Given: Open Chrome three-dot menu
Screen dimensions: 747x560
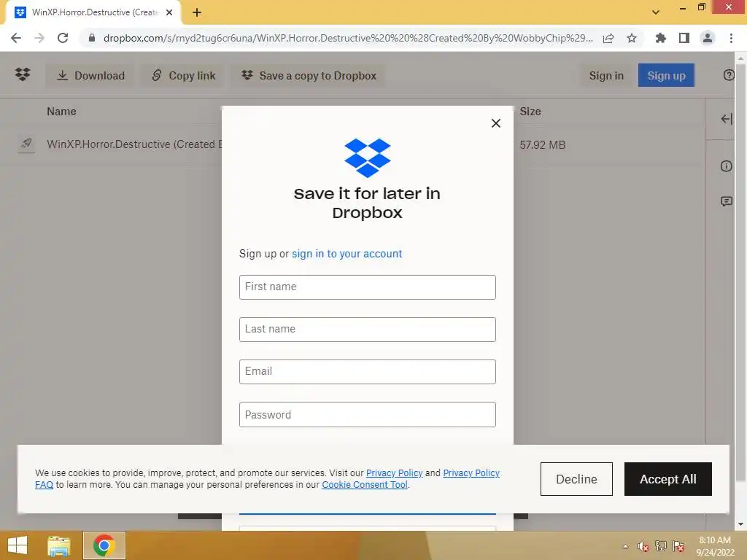Looking at the screenshot, I should pos(731,38).
